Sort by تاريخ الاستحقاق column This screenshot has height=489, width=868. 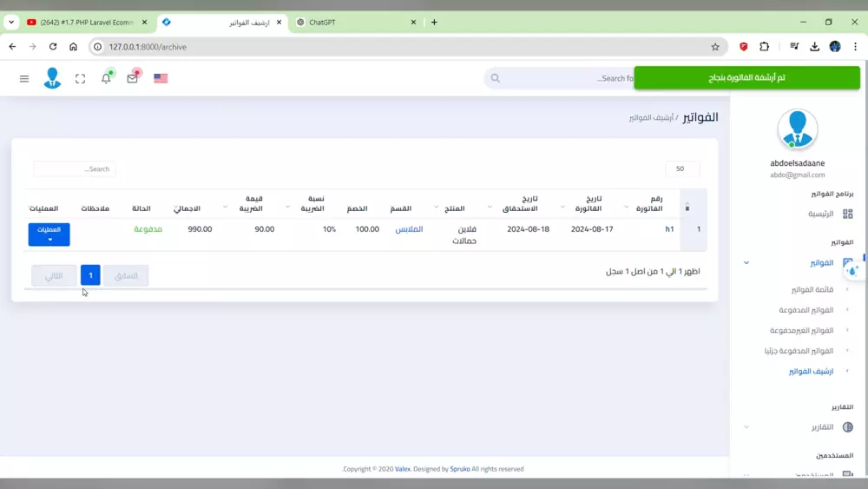click(x=520, y=203)
